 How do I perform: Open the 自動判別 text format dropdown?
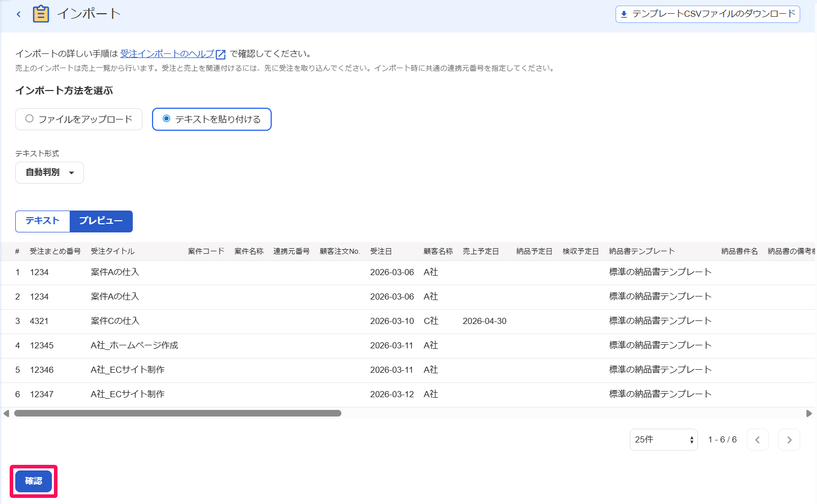49,172
